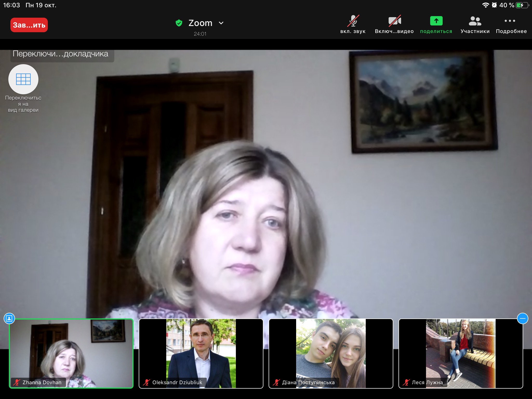Select Oleksandr Dziubliuk participant thumbnail
The height and width of the screenshot is (399, 532).
201,354
